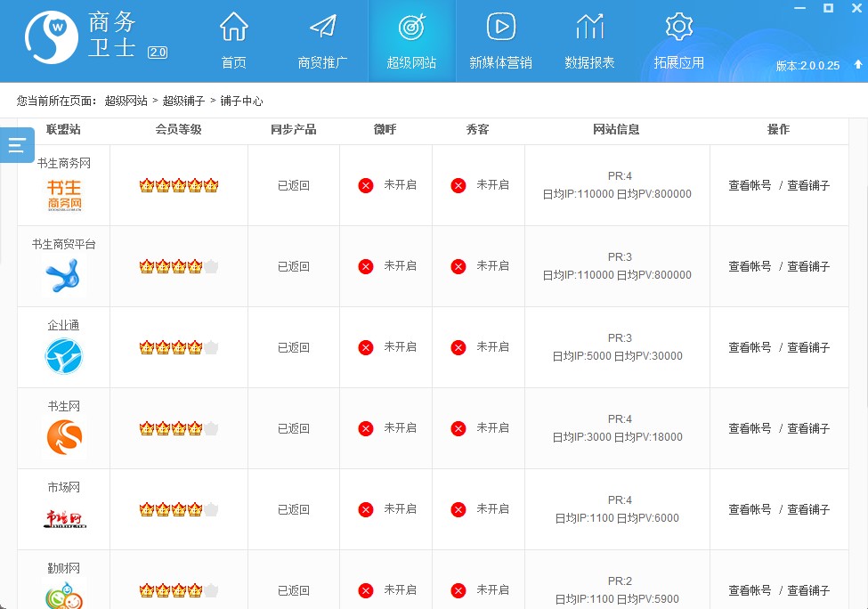The width and height of the screenshot is (868, 609).
Task: Toggle 微呼 status for 市场网
Action: (366, 509)
